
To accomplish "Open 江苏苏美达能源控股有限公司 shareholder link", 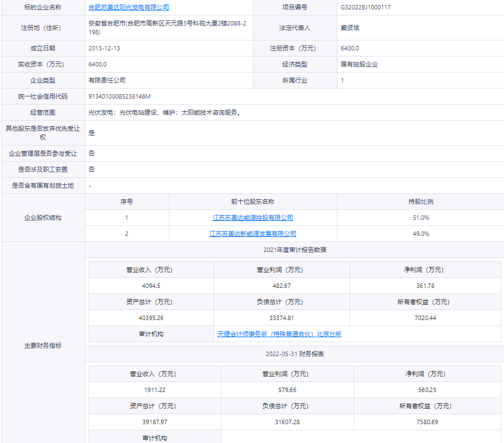I will pyautogui.click(x=253, y=218).
